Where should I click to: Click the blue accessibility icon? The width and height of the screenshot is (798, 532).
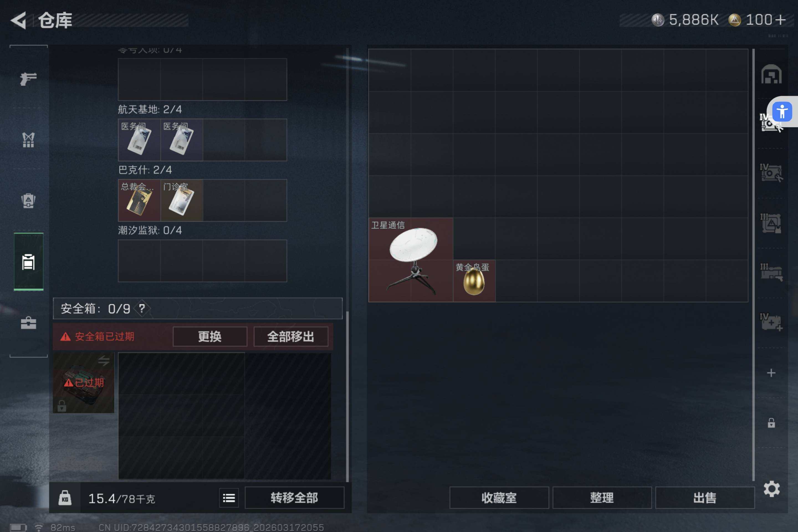pos(782,112)
